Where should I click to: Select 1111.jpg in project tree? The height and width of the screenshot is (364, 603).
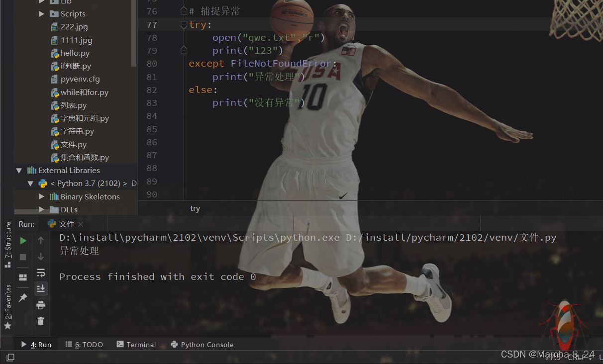tap(76, 40)
